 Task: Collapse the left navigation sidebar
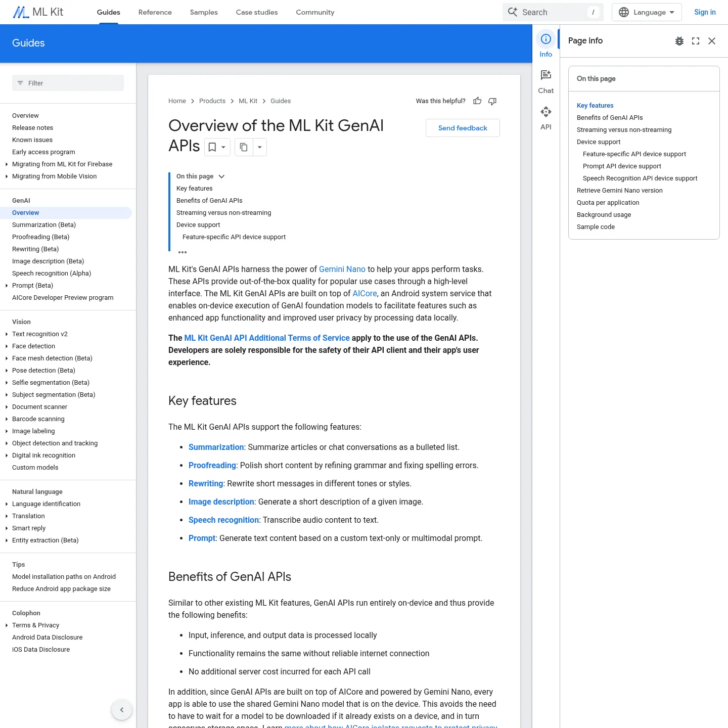[122, 710]
